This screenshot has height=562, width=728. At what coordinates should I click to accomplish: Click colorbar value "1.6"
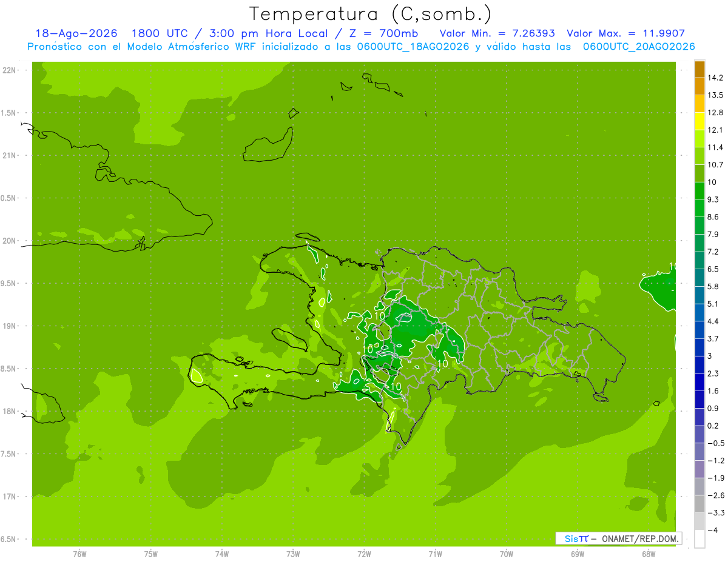[x=713, y=391]
